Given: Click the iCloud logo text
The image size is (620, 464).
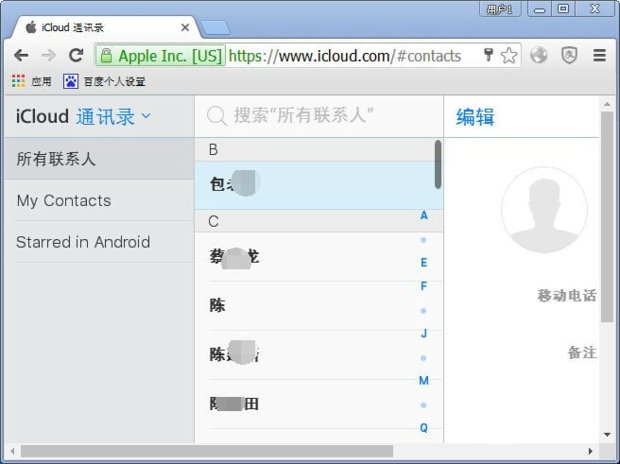Looking at the screenshot, I should [x=42, y=117].
